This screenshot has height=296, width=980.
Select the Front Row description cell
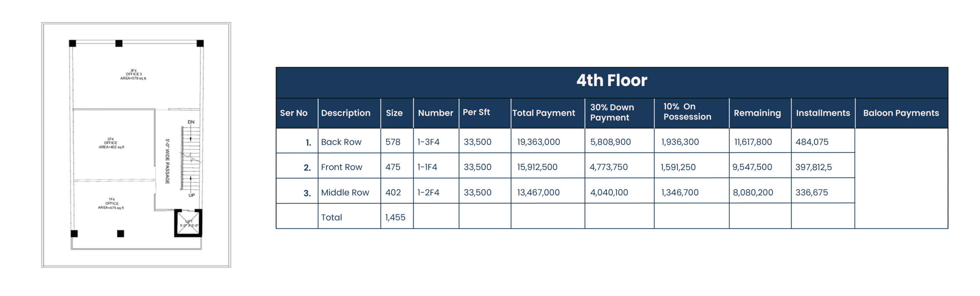point(341,167)
